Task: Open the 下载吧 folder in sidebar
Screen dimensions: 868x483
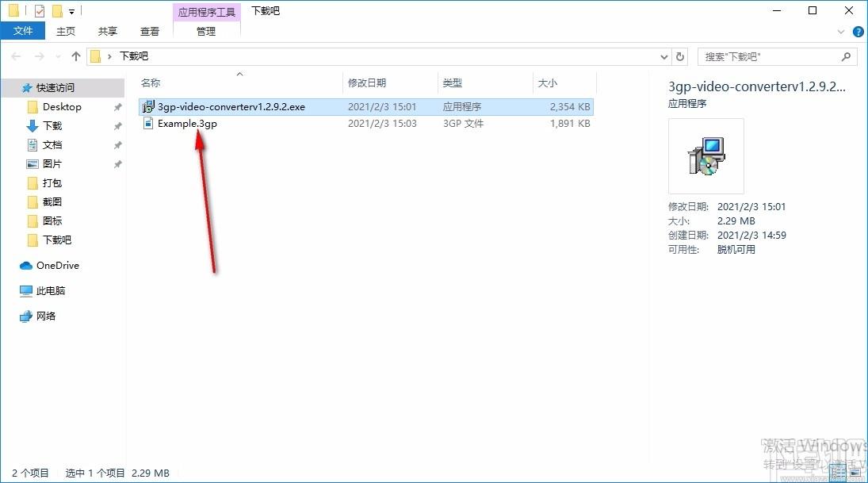Action: click(x=57, y=240)
